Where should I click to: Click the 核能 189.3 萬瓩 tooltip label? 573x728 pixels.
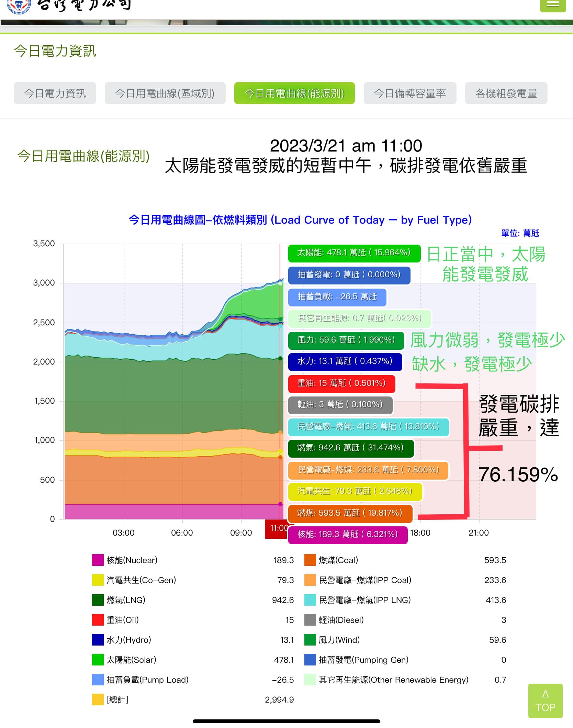click(x=348, y=535)
